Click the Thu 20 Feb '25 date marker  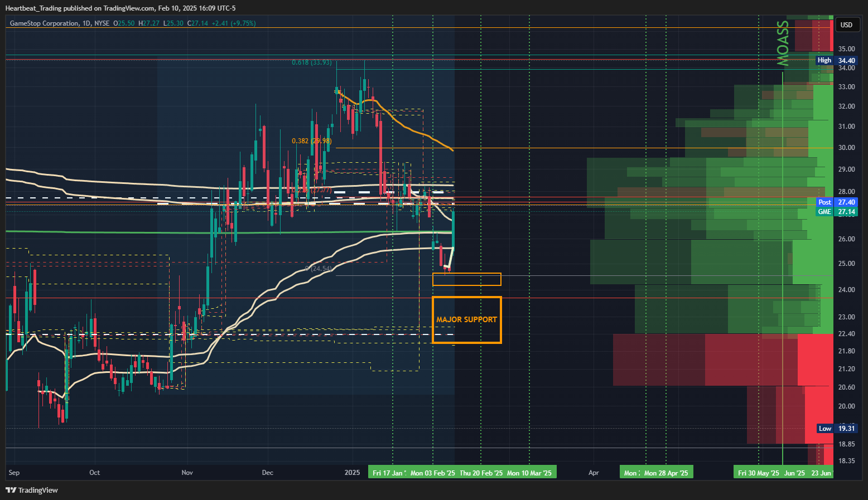481,473
